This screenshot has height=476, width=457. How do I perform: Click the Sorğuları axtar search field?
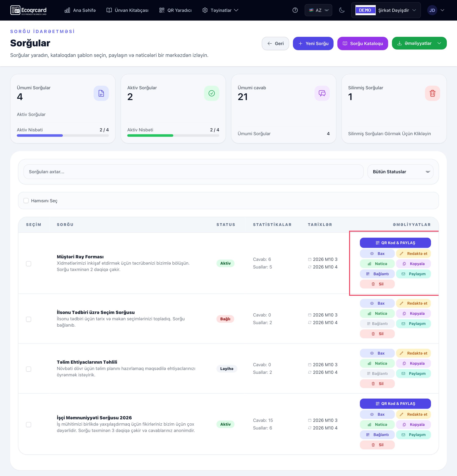tap(193, 172)
